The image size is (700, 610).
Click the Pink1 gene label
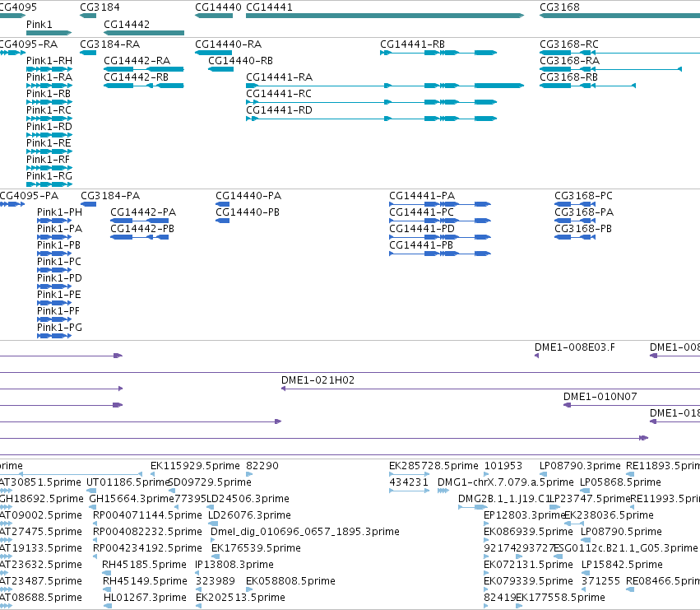[x=39, y=25]
